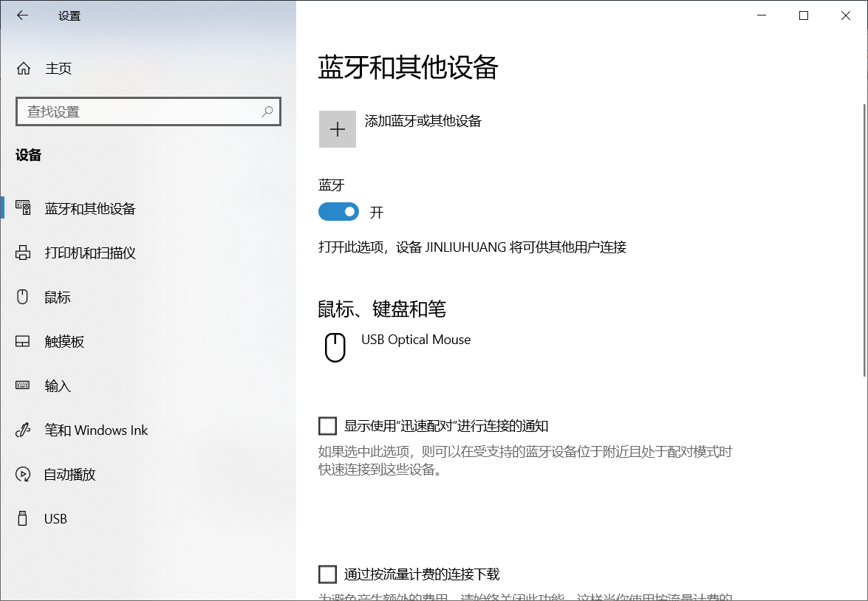Screen dimensions: 868x601
Task: Select 输入 in the sidebar
Action: coord(58,385)
